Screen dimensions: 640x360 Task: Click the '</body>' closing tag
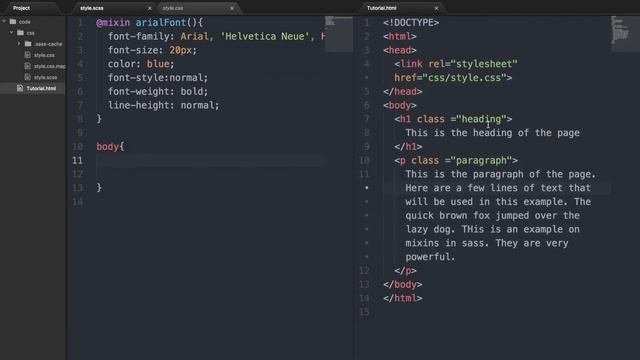[402, 284]
